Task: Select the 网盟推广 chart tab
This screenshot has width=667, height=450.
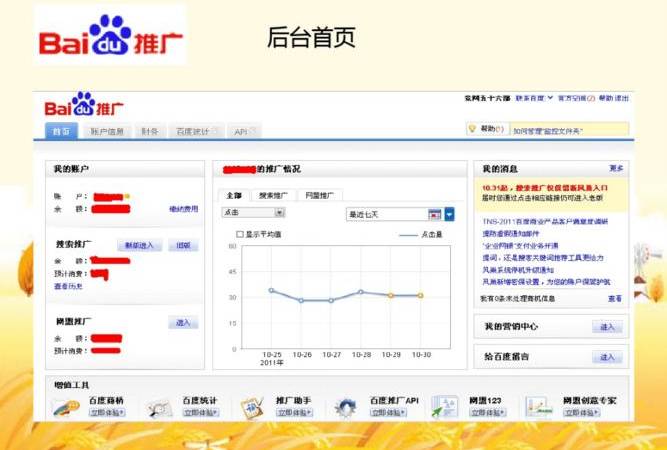Action: tap(320, 195)
